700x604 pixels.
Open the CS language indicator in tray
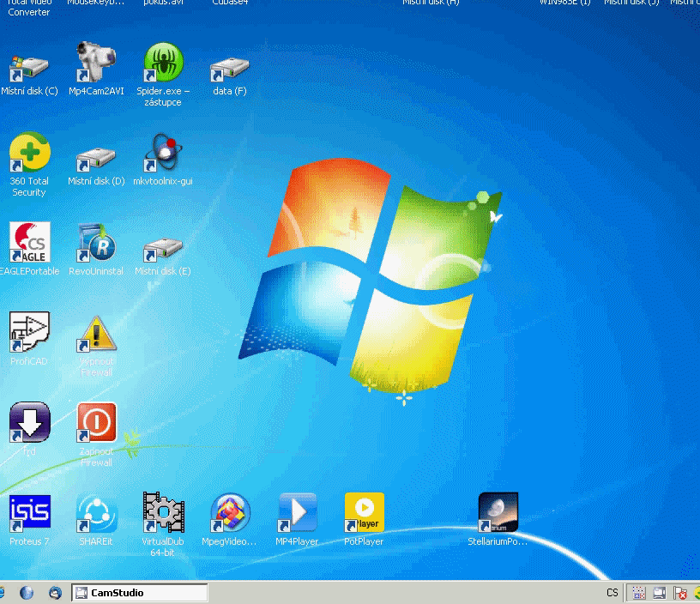coord(612,592)
